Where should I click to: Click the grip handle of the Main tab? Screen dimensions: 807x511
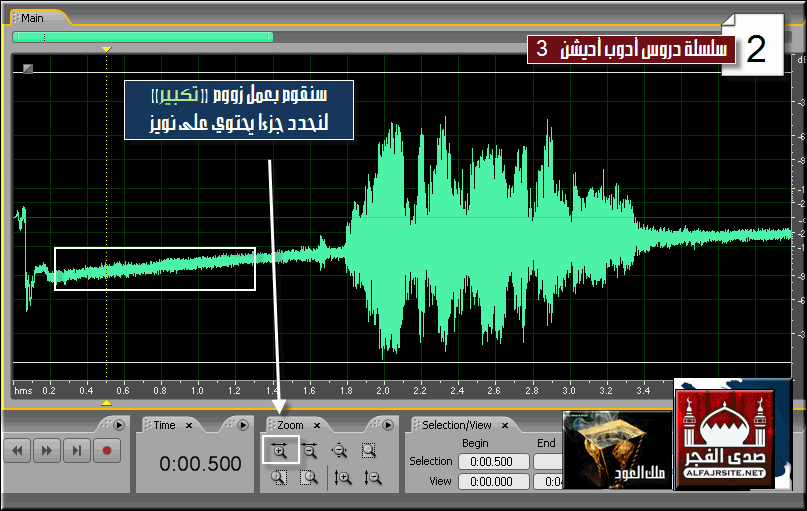click(16, 18)
